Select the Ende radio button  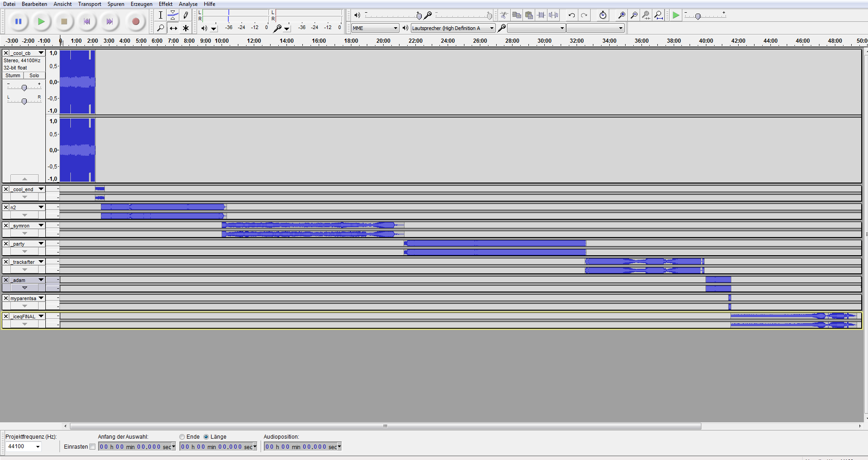tap(182, 437)
